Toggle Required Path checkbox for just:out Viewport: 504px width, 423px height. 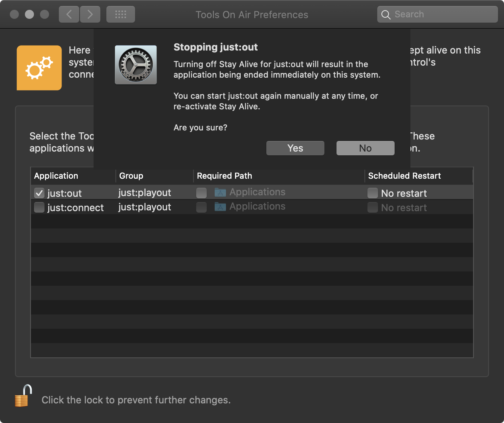point(201,193)
